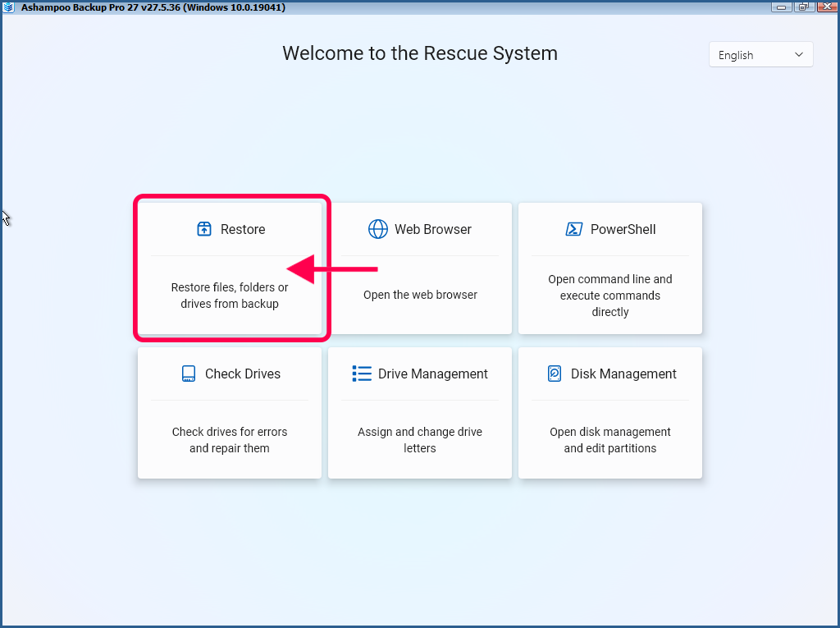Click the Disk Management hard-disk icon

555,374
